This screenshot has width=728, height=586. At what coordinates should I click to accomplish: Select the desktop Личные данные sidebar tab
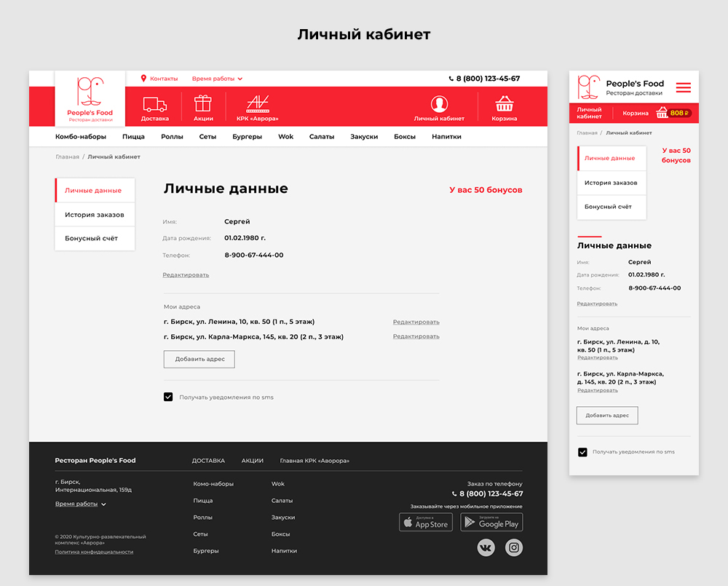pyautogui.click(x=95, y=191)
